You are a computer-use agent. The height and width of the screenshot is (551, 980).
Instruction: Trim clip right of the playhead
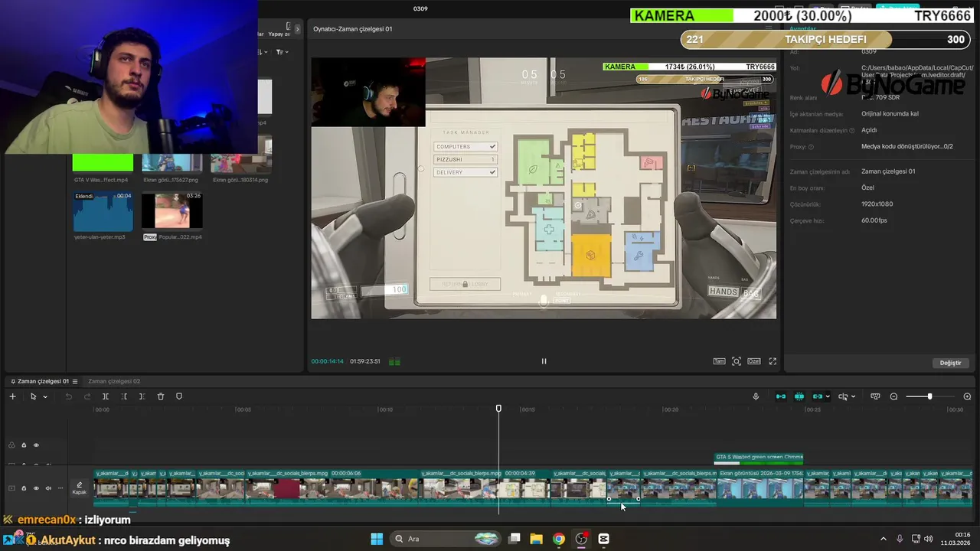coord(142,396)
